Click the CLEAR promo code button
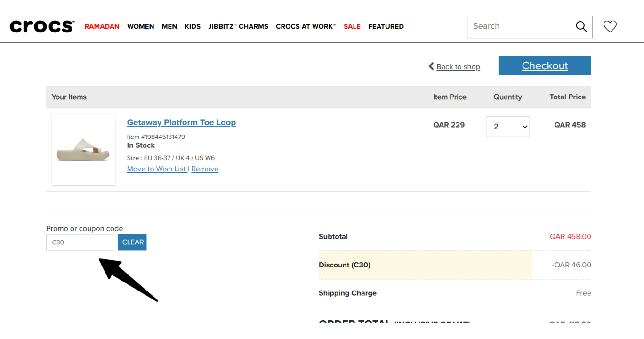This screenshot has height=339, width=644. click(132, 242)
